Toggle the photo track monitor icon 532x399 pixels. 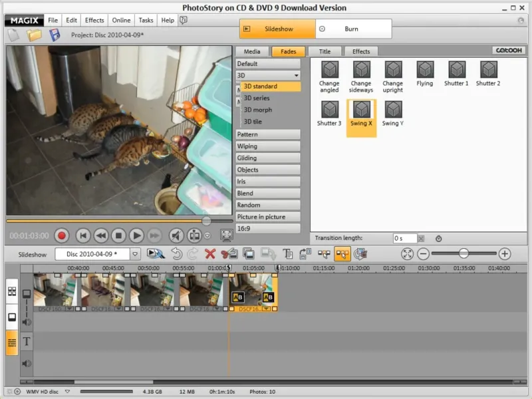click(27, 294)
